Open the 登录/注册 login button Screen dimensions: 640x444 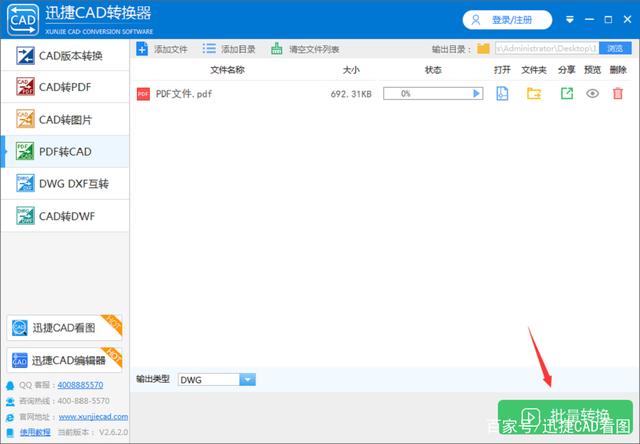[507, 20]
